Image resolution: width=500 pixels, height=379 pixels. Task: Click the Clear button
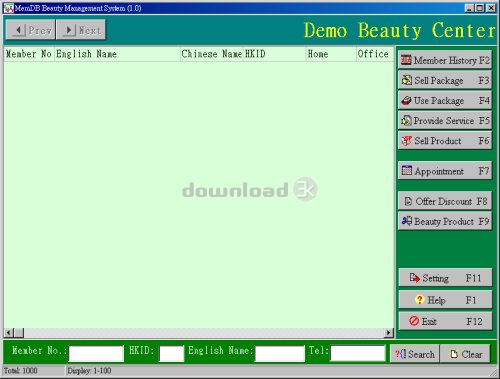[465, 354]
